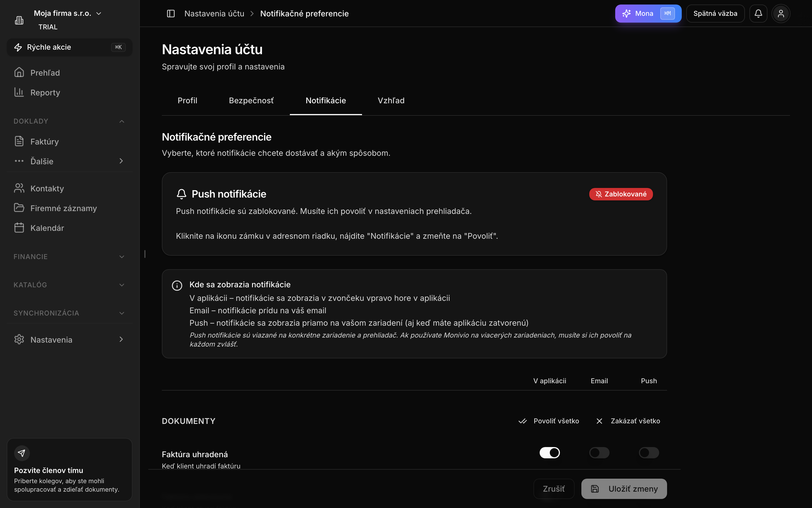Expand the KATALÓG section

pyautogui.click(x=69, y=285)
